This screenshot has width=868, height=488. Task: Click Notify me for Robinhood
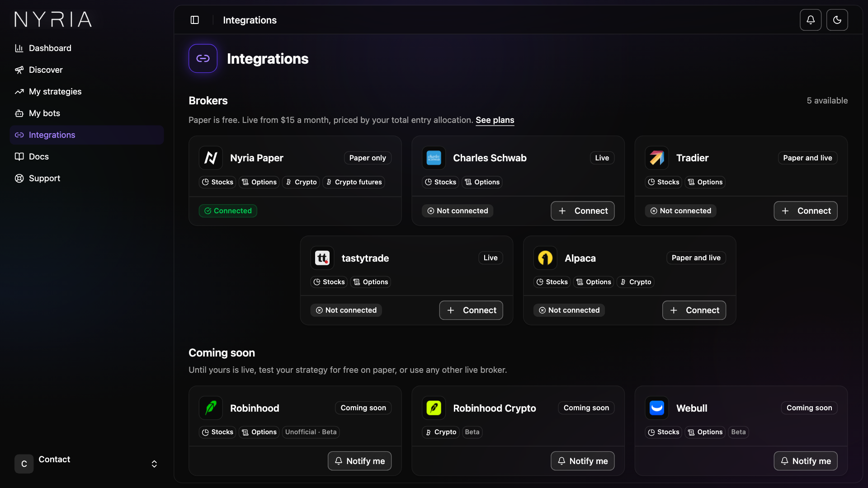(359, 461)
